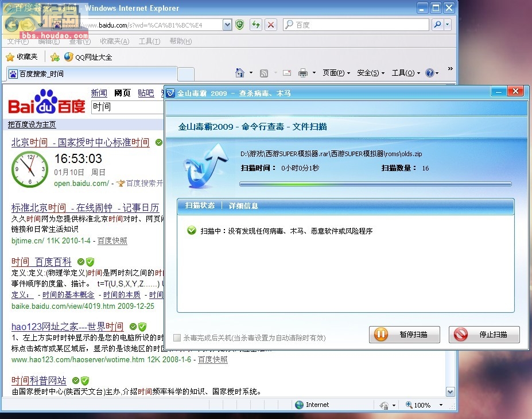Click the Baidu search input containing 时间
Viewport: 532px width, 419px height.
click(127, 107)
